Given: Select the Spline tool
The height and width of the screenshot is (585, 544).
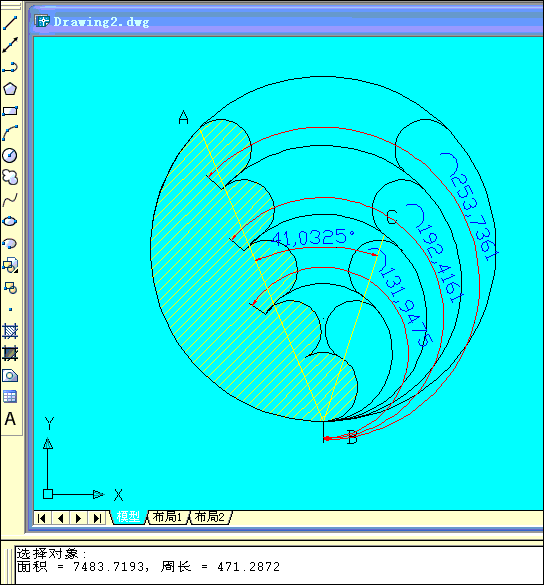Looking at the screenshot, I should (x=10, y=199).
